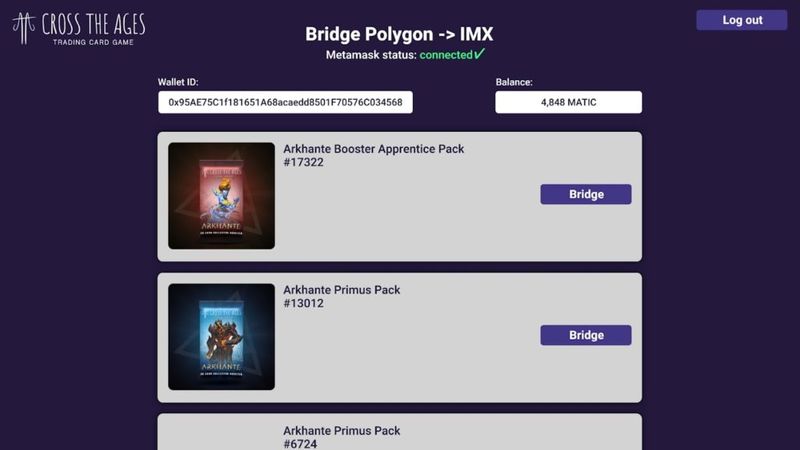This screenshot has width=800, height=450.
Task: Click pack number #13012
Action: (303, 303)
